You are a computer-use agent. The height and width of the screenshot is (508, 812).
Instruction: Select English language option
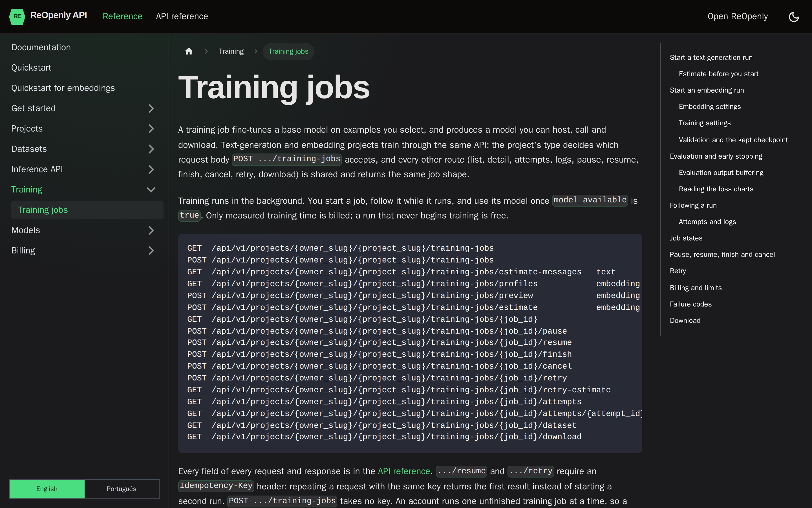coord(47,489)
